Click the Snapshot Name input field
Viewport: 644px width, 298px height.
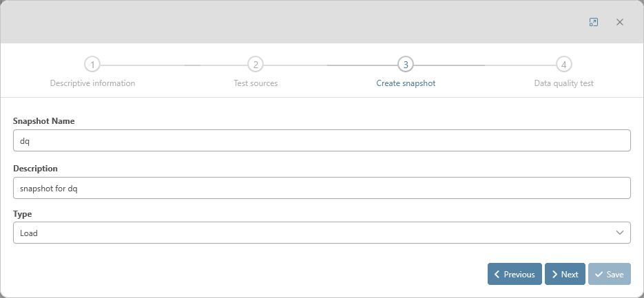click(x=322, y=140)
